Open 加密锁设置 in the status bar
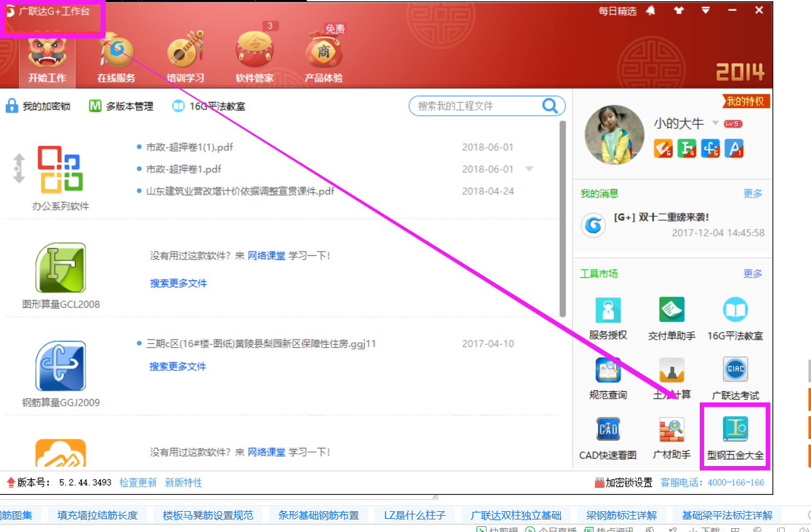 click(x=624, y=482)
